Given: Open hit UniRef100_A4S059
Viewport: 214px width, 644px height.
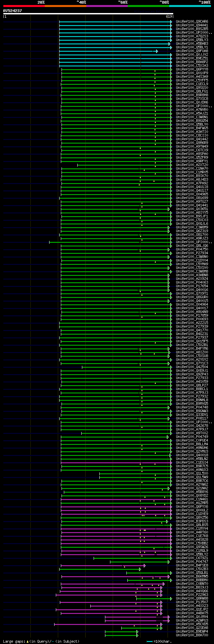Looking at the screenshot, I should 192,382.
